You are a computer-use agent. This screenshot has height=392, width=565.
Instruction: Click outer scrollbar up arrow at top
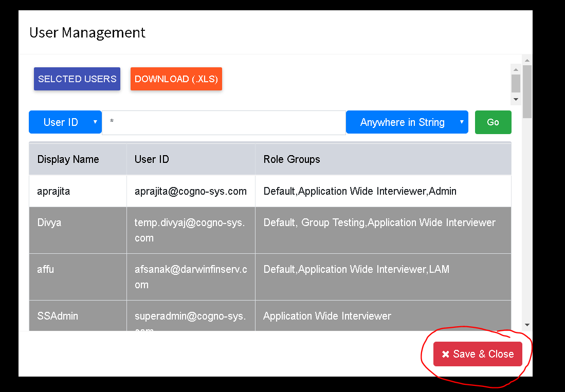(527, 60)
